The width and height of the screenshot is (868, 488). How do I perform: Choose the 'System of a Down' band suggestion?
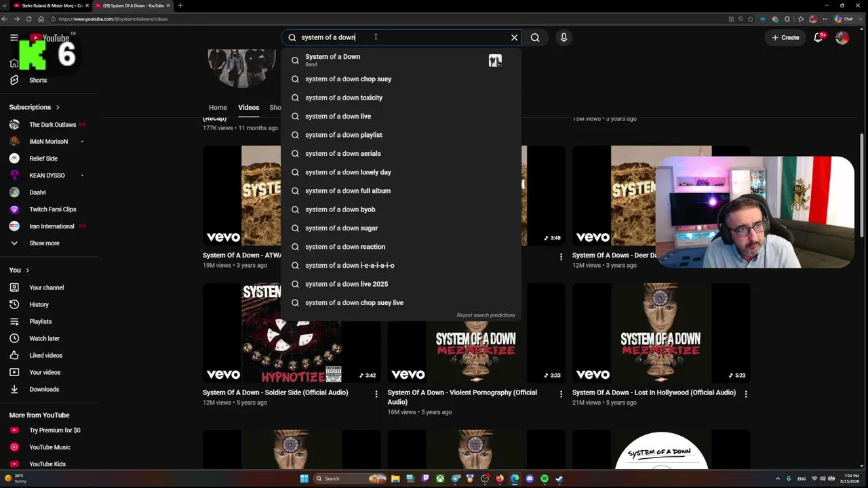pos(401,60)
